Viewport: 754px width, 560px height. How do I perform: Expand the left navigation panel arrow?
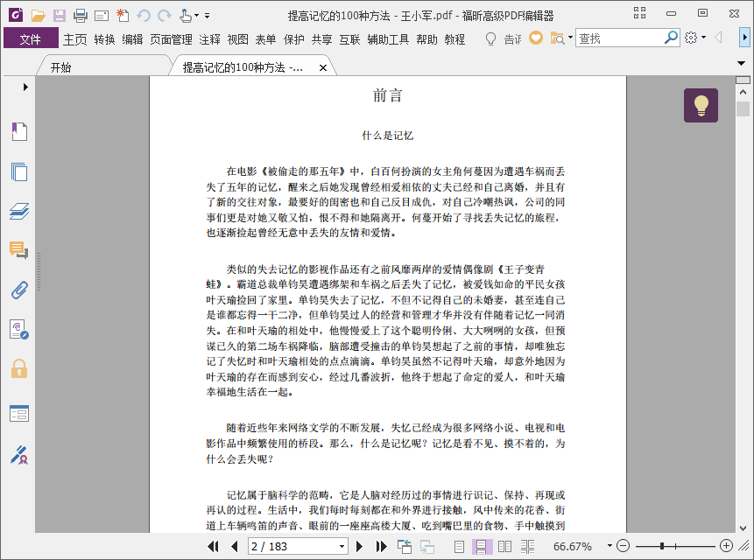click(25, 87)
